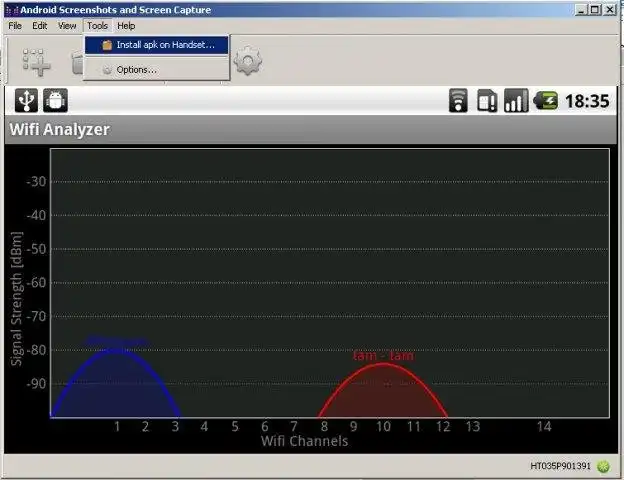Click channel 14 on the axis

(x=544, y=427)
